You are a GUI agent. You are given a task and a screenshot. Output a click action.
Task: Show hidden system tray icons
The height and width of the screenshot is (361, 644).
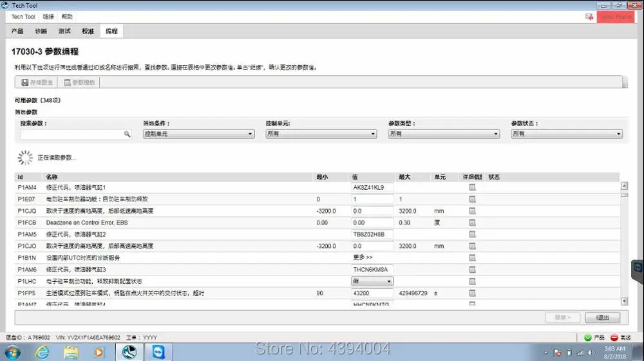[x=546, y=353]
